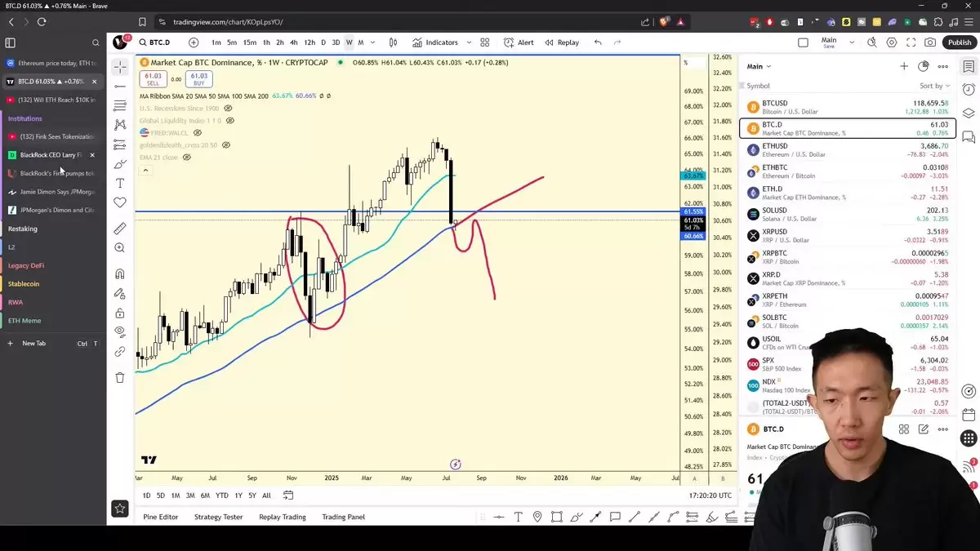Start bar Replay mode
The image size is (980, 551).
coord(562,42)
